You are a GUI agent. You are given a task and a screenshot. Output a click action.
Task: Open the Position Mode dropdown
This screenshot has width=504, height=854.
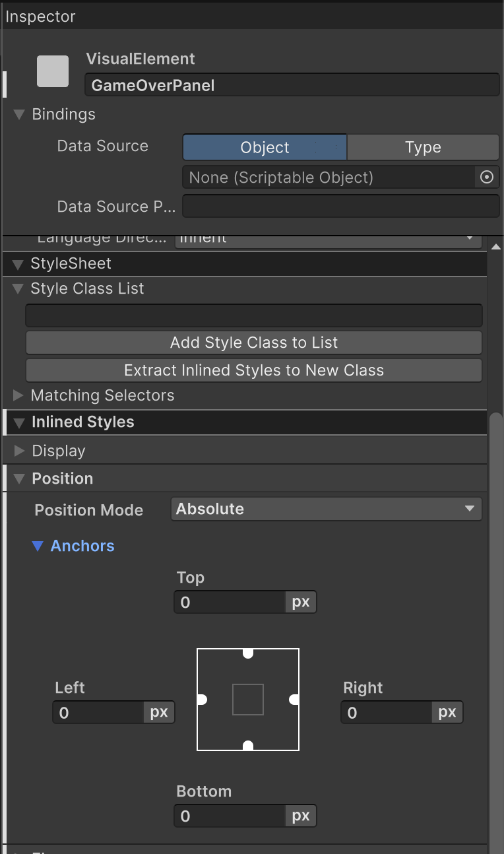point(326,509)
